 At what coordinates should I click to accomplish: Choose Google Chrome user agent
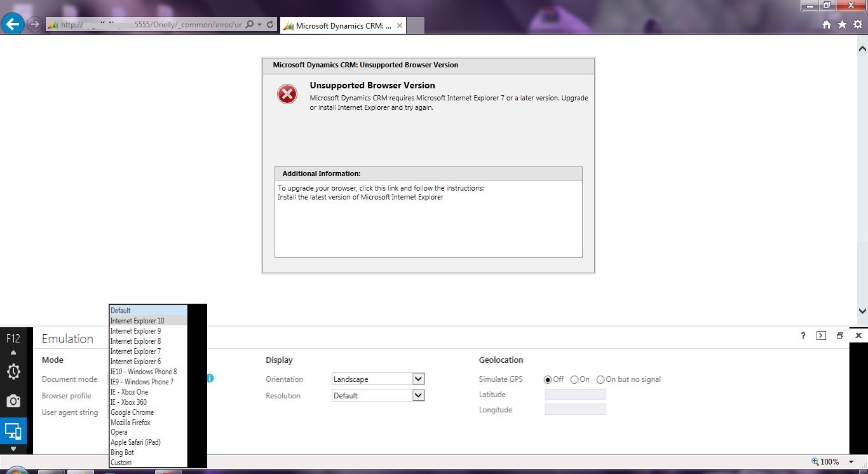(148, 412)
